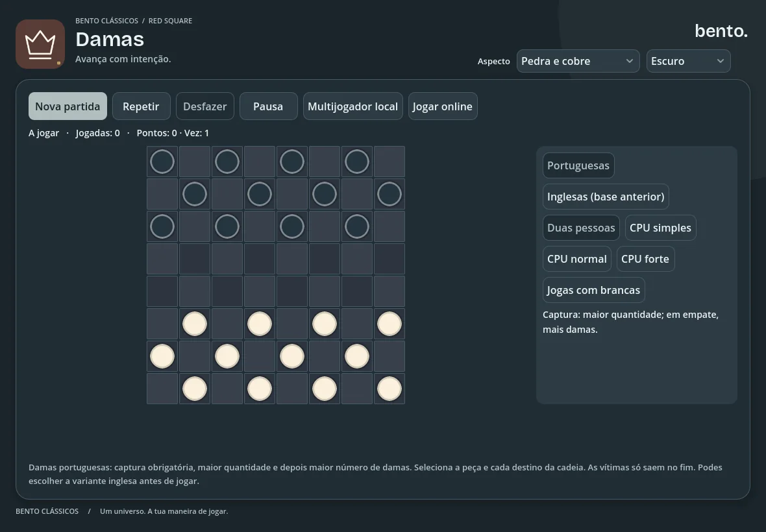Toggle Jogas com brancas option
The width and height of the screenshot is (766, 532).
[593, 291]
